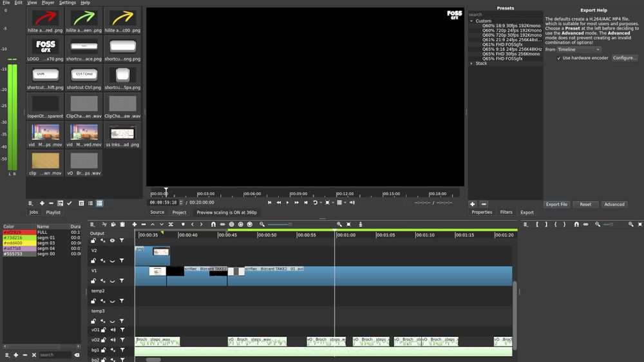Click Configure hardware encoder button
This screenshot has width=644, height=362.
624,58
